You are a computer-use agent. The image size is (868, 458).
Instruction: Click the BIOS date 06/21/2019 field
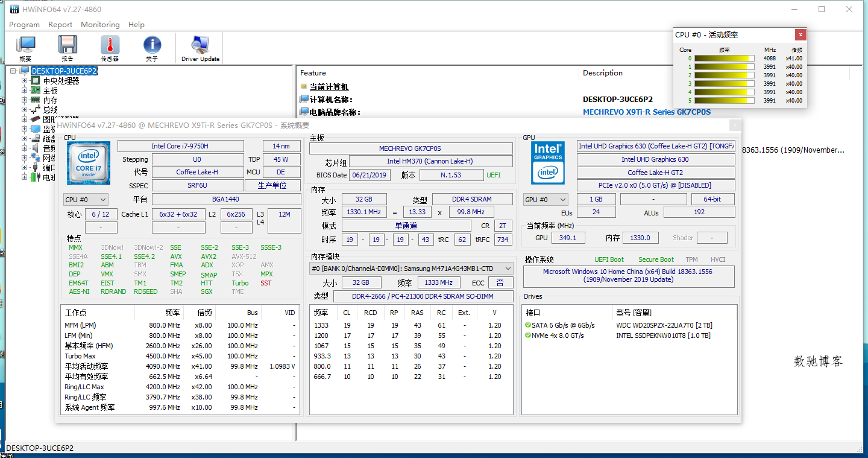370,175
